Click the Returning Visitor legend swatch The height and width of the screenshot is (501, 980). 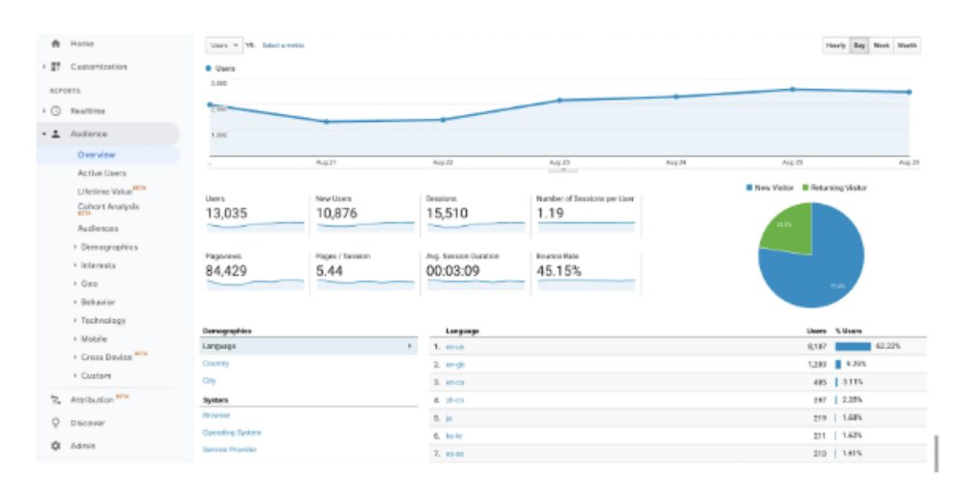coord(806,188)
